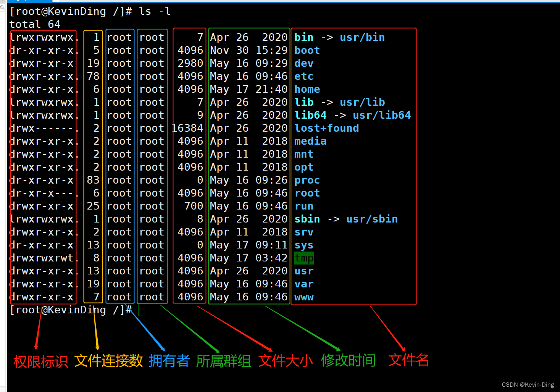Click the 'total 64' line
The image size is (560, 392).
(x=35, y=24)
